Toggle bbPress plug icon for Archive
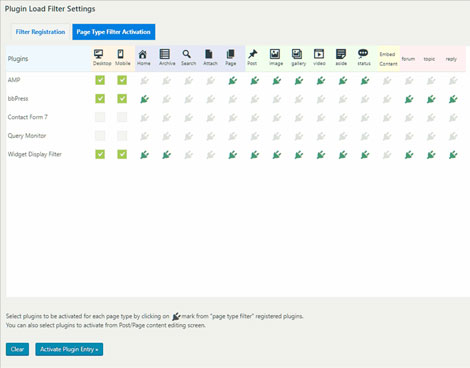The height and width of the screenshot is (368, 470). point(166,99)
